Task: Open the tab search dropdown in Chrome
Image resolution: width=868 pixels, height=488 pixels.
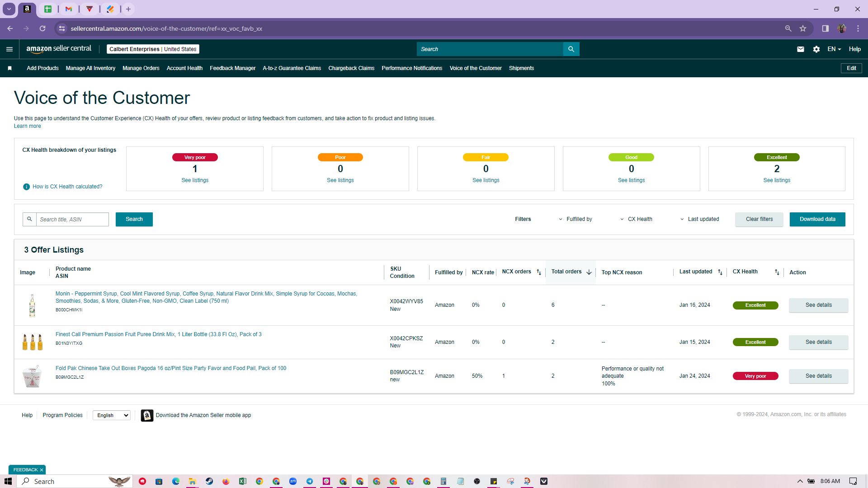Action: pyautogui.click(x=9, y=9)
